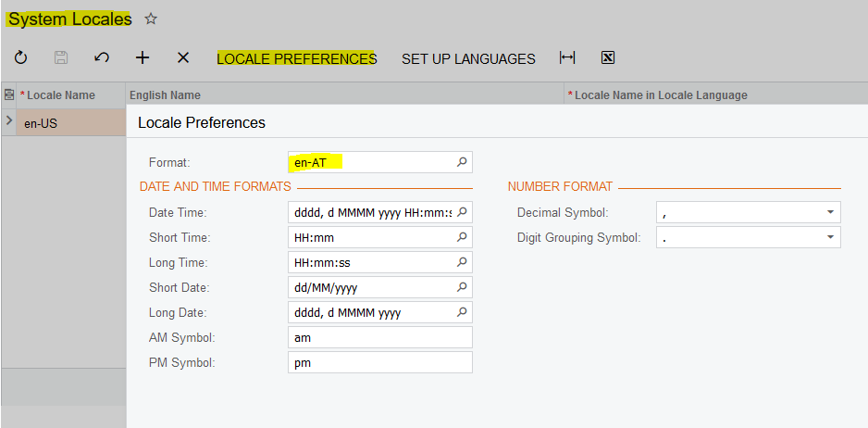Open the Short Date lookup magnifier
868x428 pixels.
[x=462, y=287]
